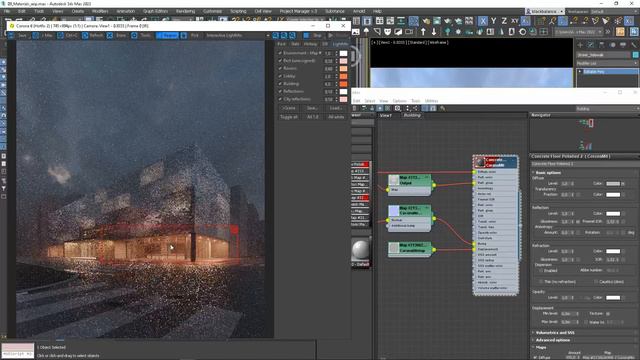Click the Diffuse color swatch in Basic options
Viewport: 640px width, 360px height.
click(613, 184)
